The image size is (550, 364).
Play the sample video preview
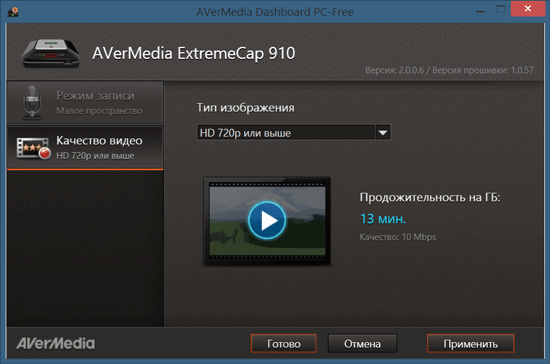(x=267, y=221)
